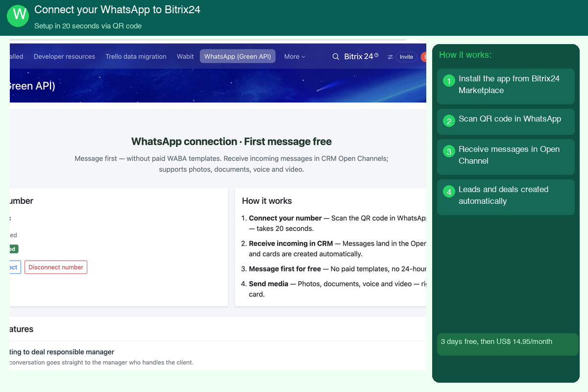Click the Invite button
Image resolution: width=588 pixels, height=392 pixels.
[406, 57]
